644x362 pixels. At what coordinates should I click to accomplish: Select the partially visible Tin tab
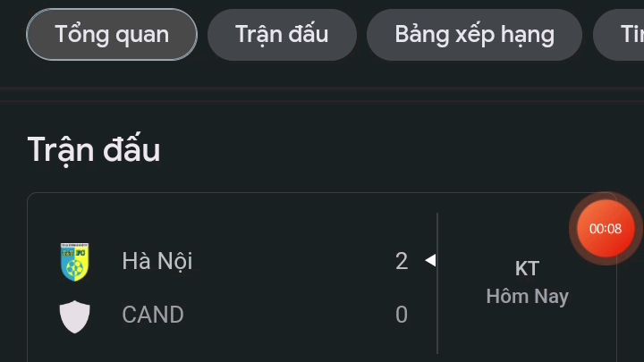[619, 35]
